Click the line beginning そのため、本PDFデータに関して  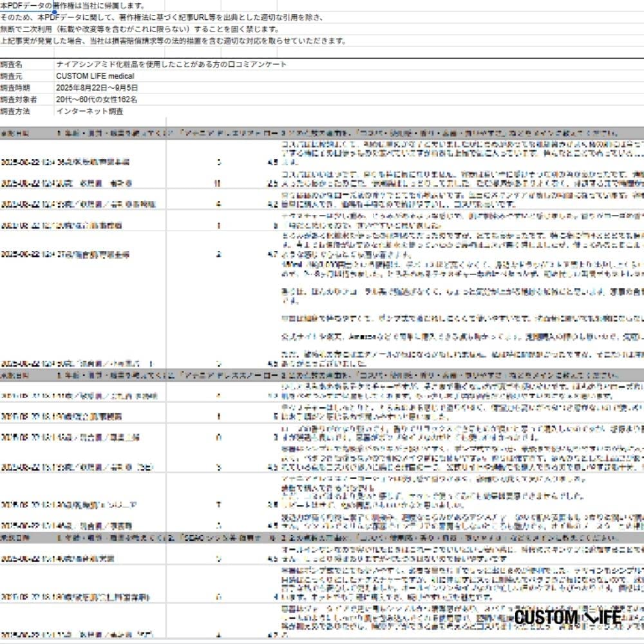(161, 17)
